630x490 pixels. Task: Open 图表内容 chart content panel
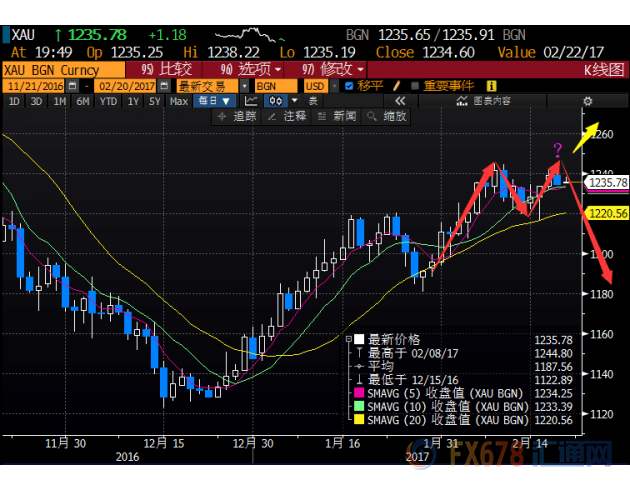click(483, 101)
